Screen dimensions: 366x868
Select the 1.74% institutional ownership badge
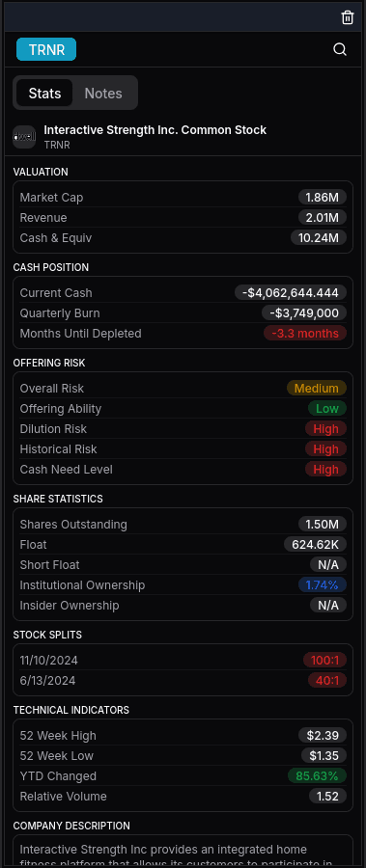(x=323, y=584)
